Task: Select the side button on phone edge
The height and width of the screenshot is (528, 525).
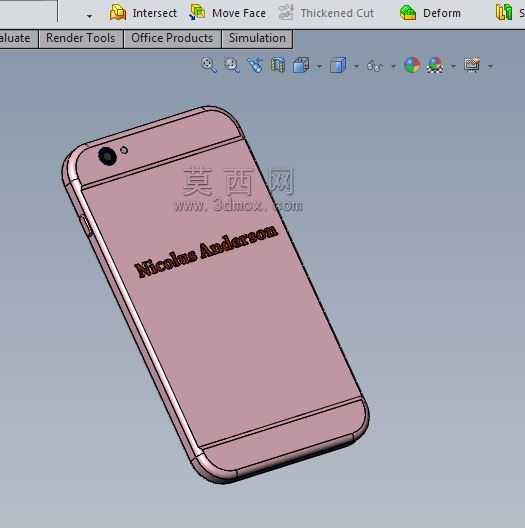Action: pyautogui.click(x=86, y=226)
